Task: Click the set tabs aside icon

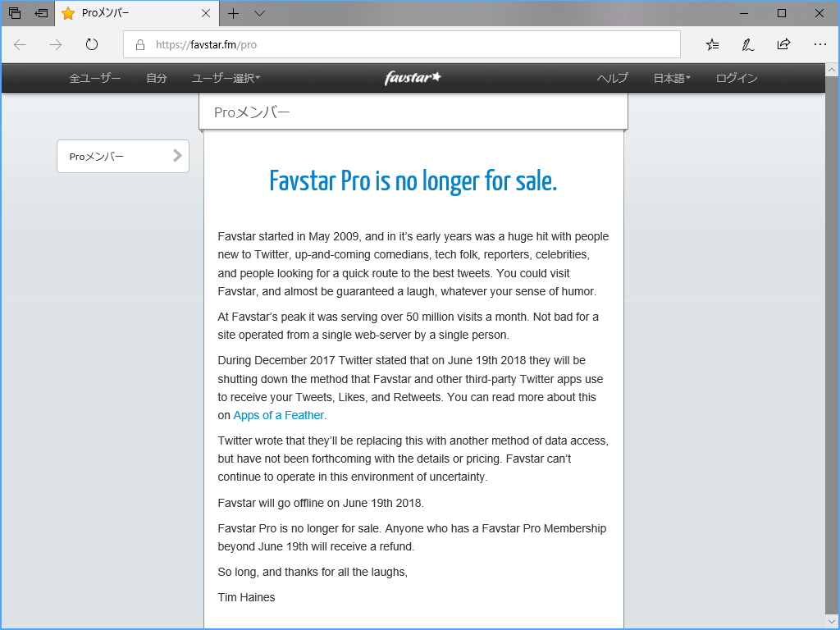Action: point(14,13)
